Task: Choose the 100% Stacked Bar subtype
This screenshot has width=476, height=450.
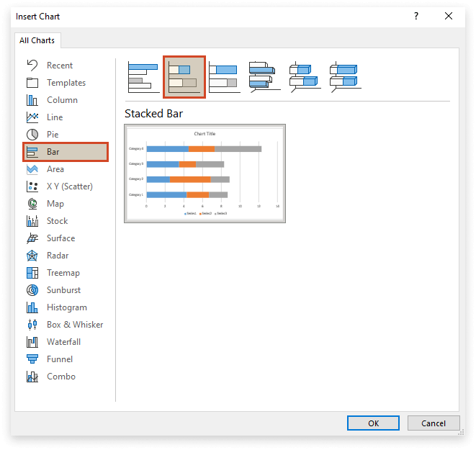Action: pyautogui.click(x=225, y=77)
